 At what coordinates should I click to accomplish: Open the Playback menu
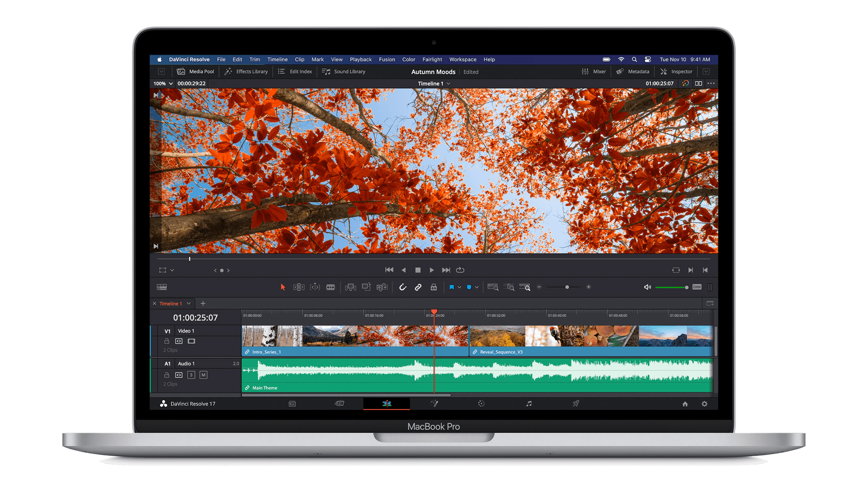360,60
